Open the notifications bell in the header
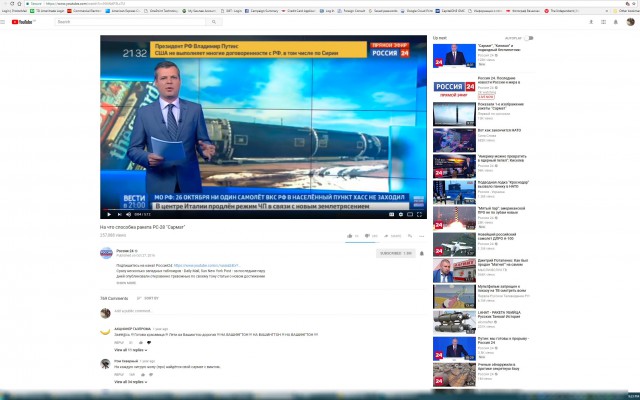The height and width of the screenshot is (400, 640). coord(616,22)
